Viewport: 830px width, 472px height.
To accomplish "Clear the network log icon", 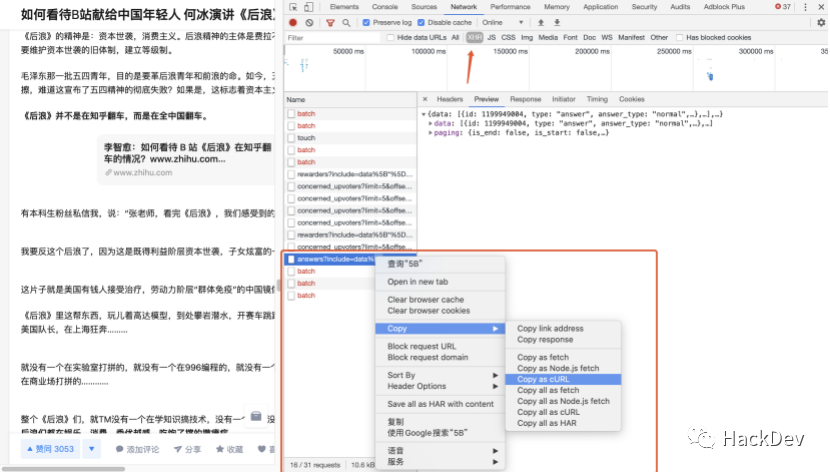I will click(x=310, y=23).
